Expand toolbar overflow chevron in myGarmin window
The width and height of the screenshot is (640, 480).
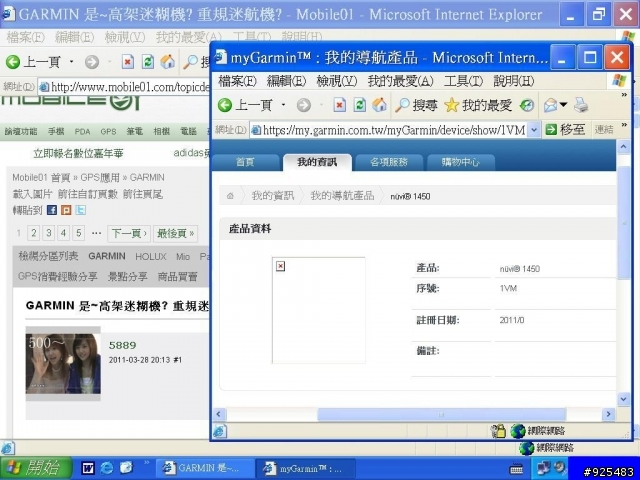624,95
